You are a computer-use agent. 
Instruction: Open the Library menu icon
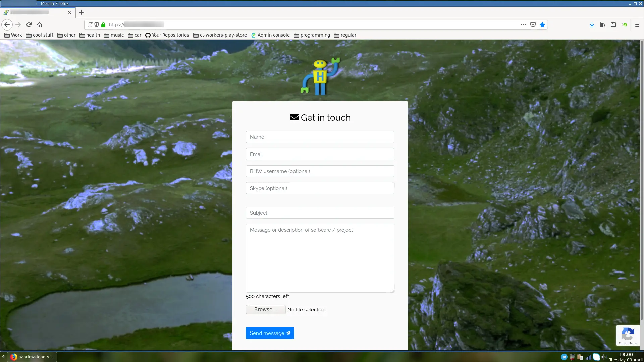click(x=603, y=25)
